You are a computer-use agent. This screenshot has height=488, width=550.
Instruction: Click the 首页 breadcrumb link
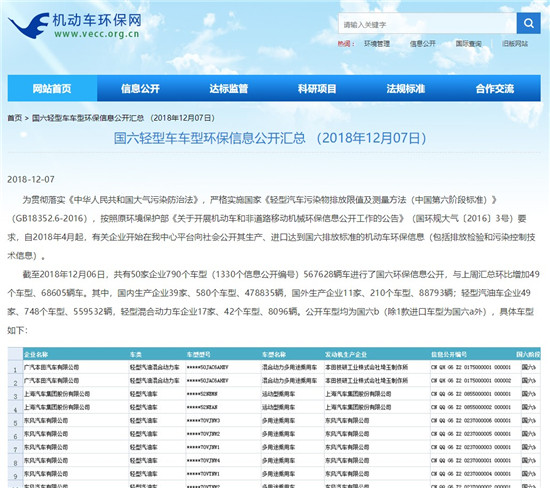pos(15,118)
